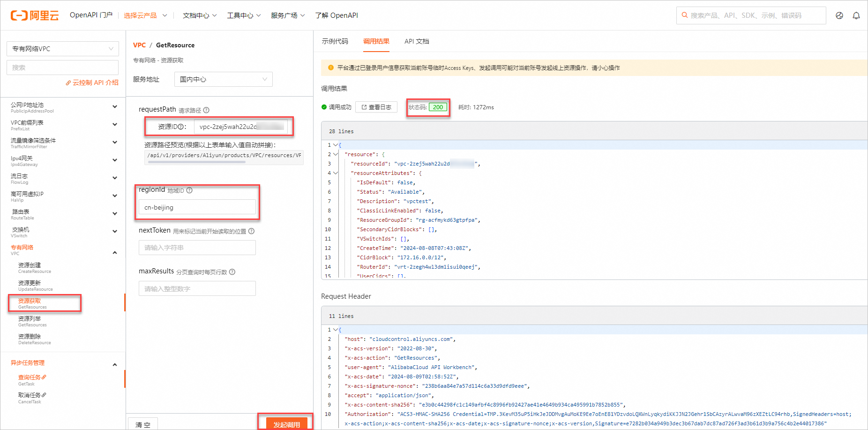Select 资源列举 in sidebar
868x430 pixels.
point(32,321)
